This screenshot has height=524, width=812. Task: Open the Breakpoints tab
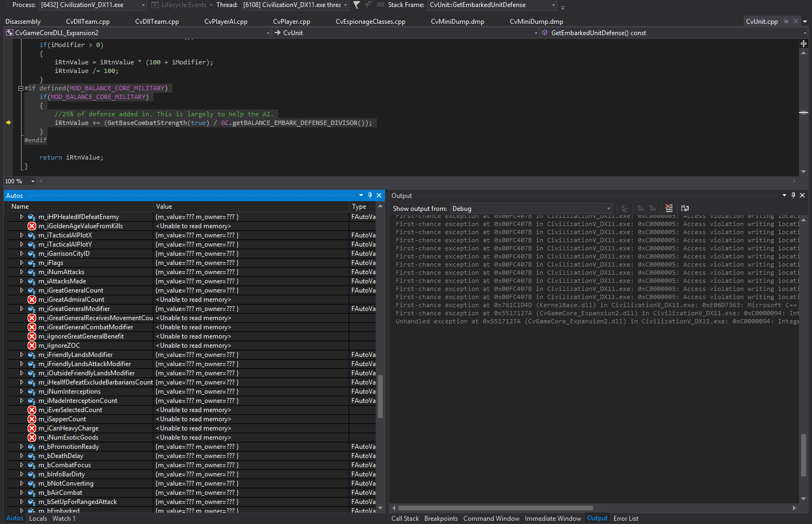441,518
